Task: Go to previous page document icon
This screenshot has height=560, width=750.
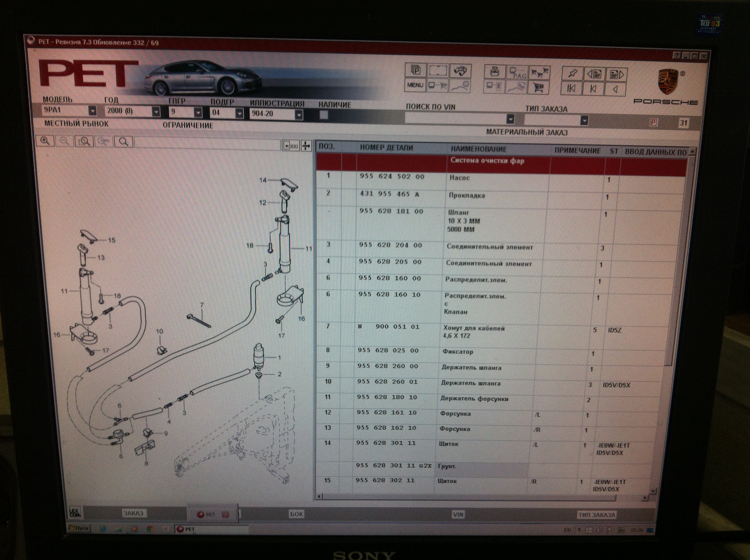Action: [594, 73]
